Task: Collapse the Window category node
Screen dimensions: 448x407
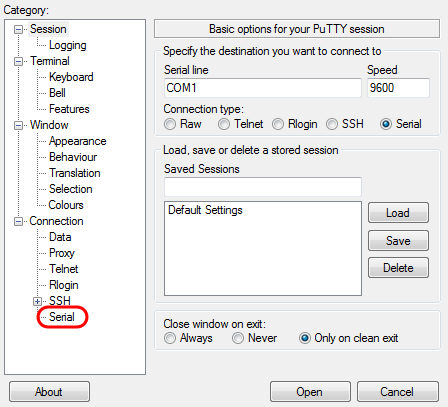Action: [x=18, y=125]
